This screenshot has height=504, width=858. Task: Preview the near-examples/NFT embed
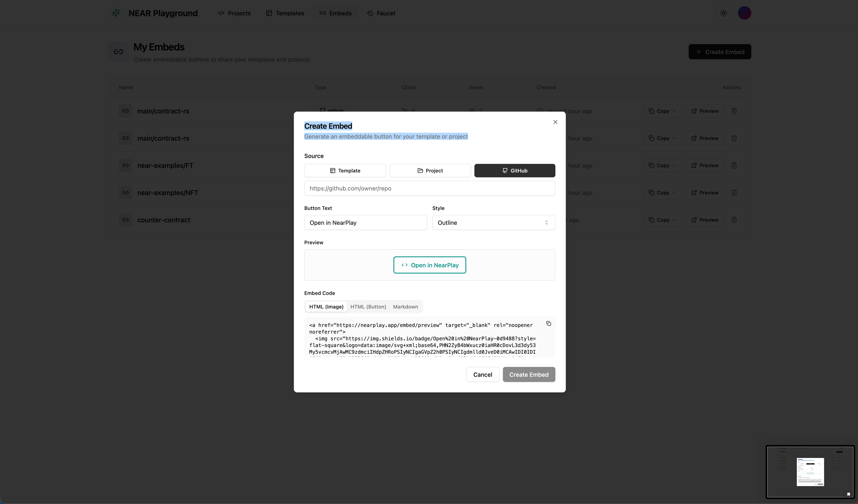pos(704,193)
